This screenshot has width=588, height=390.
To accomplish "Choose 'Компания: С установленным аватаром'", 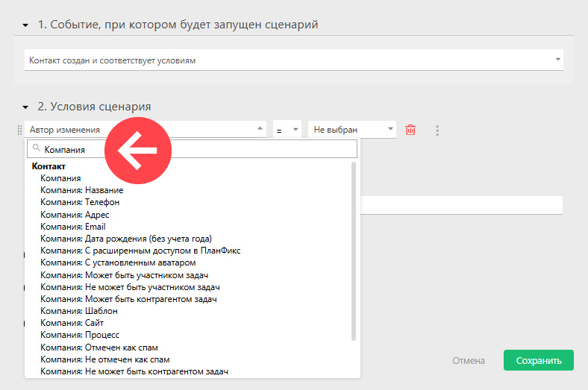I will tap(118, 262).
